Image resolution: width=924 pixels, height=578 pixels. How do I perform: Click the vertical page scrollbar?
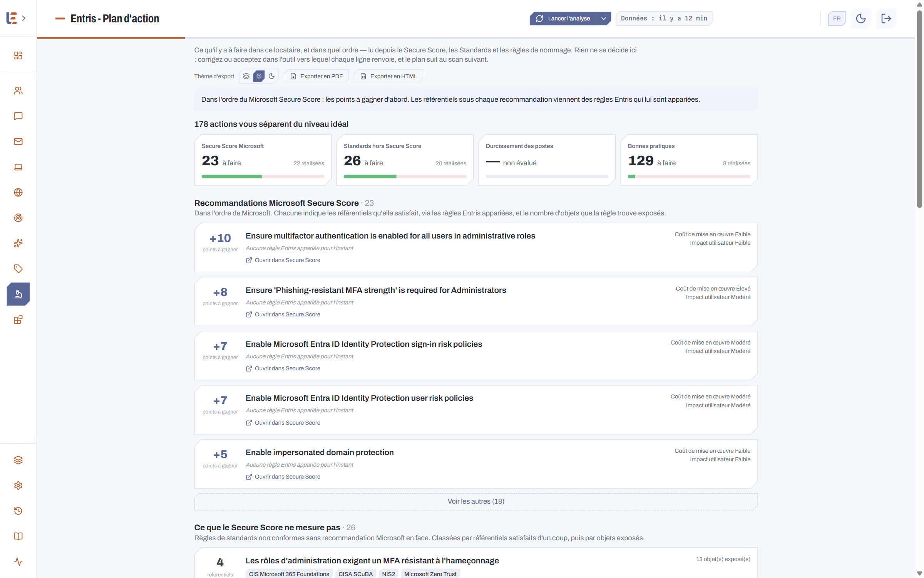(919, 109)
